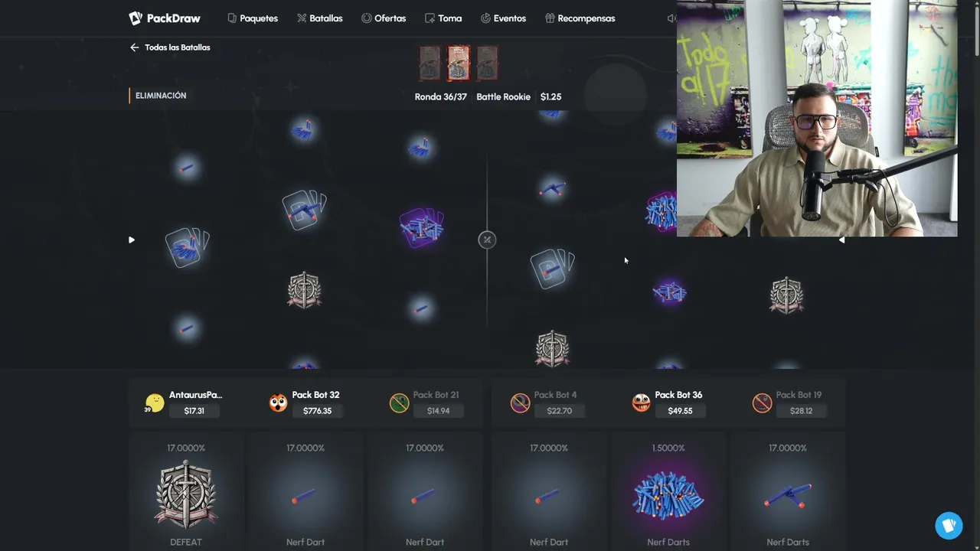Open the Toma section
Viewport: 980px width, 551px height.
click(x=443, y=18)
